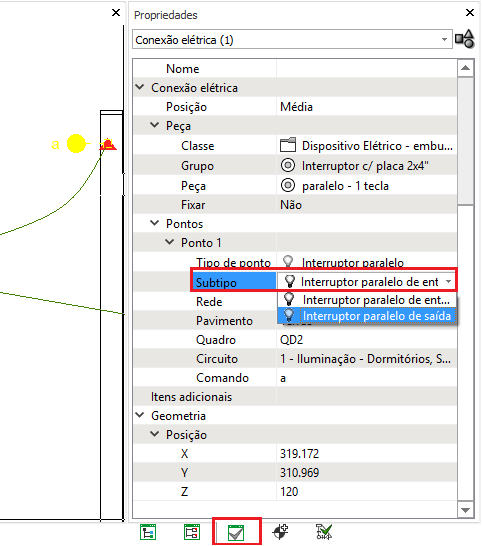Collapse the Conexão elétrica section
The image size is (482, 546).
coord(140,87)
